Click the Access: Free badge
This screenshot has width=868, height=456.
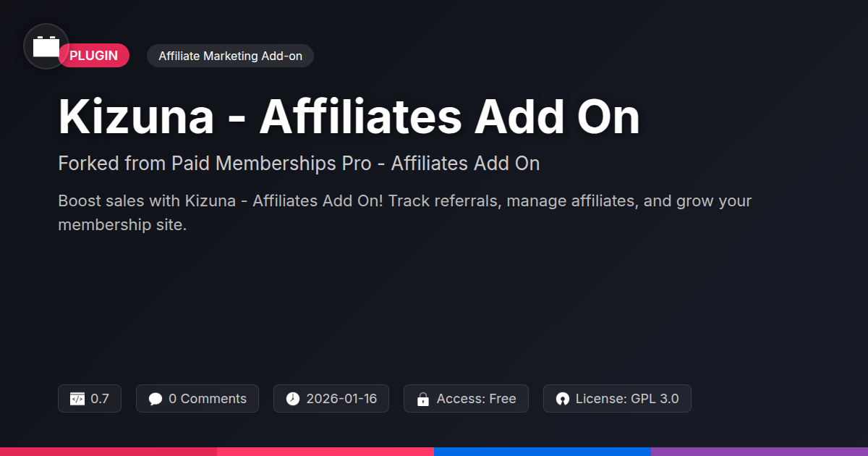coord(467,399)
